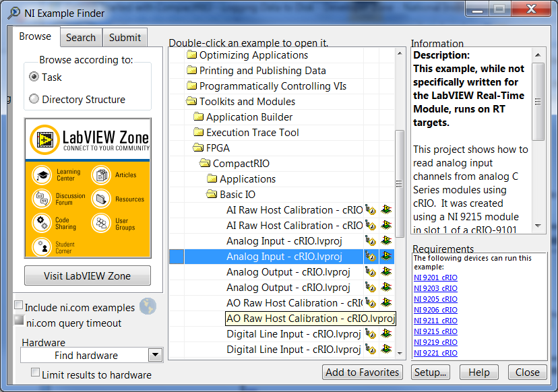Screen dimensions: 558x392
Task: Open the NI 9219 cRIO link
Action: 435,342
